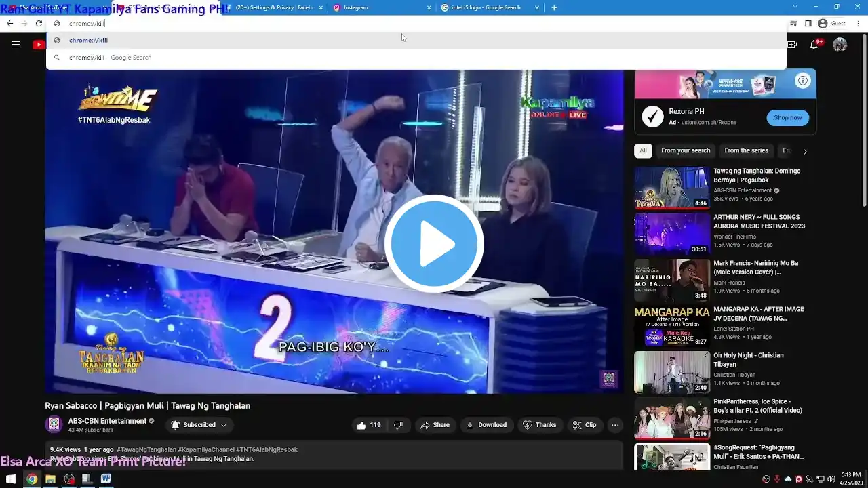Go to YouTube home via logo

point(39,45)
